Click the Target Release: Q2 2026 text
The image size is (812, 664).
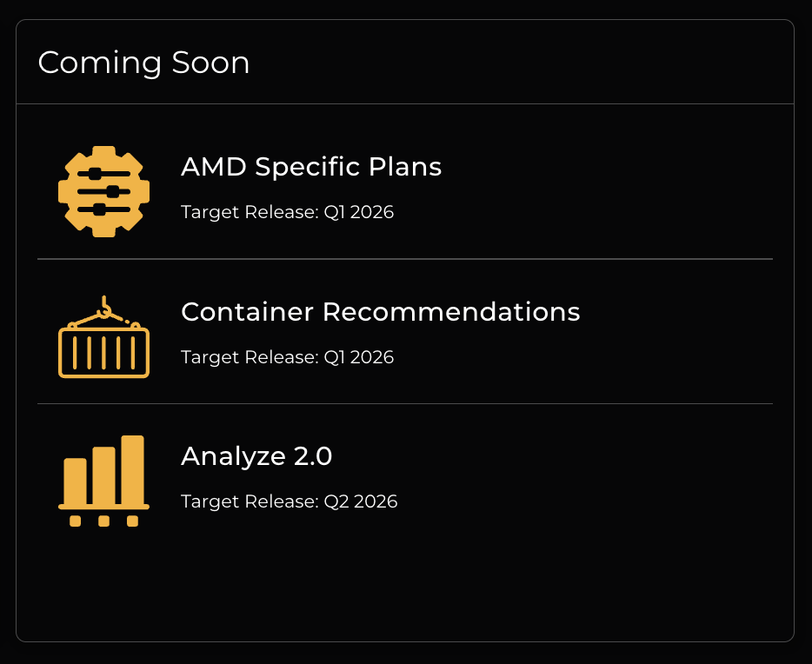pos(289,501)
